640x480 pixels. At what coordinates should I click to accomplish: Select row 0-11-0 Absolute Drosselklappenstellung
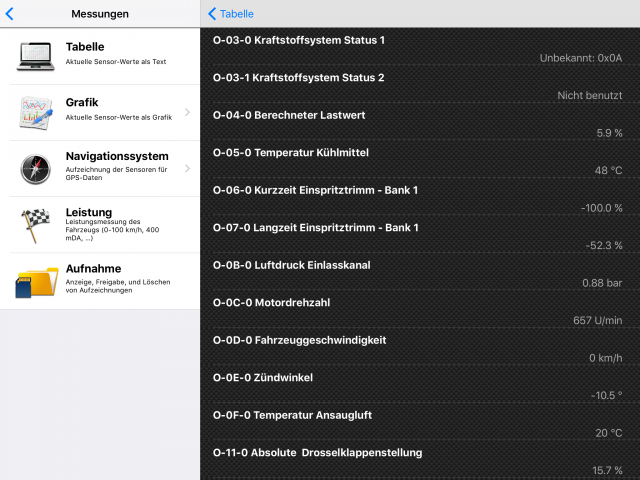click(x=420, y=460)
